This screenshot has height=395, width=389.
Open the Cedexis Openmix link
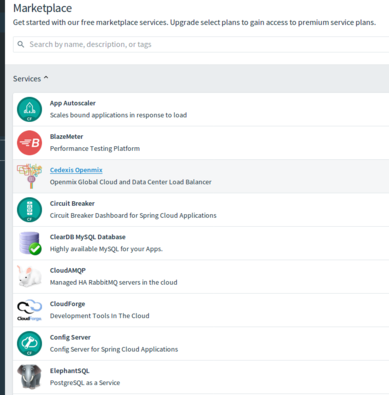pyautogui.click(x=76, y=170)
